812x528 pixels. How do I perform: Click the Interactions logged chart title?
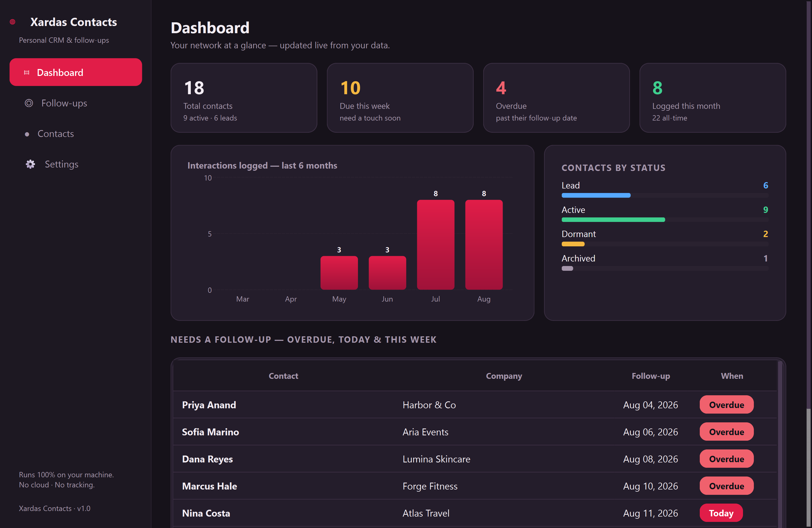pyautogui.click(x=262, y=166)
